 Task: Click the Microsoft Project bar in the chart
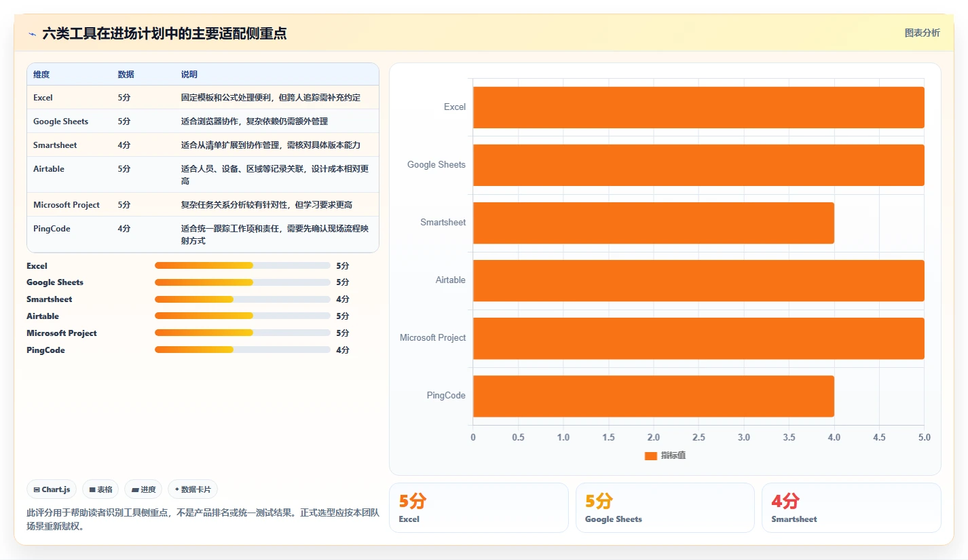click(699, 338)
